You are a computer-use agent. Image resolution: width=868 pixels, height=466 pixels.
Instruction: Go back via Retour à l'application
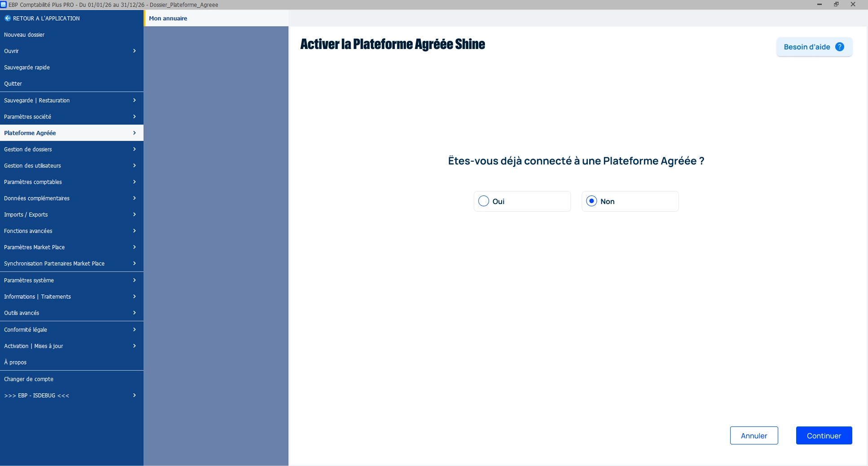tap(72, 18)
